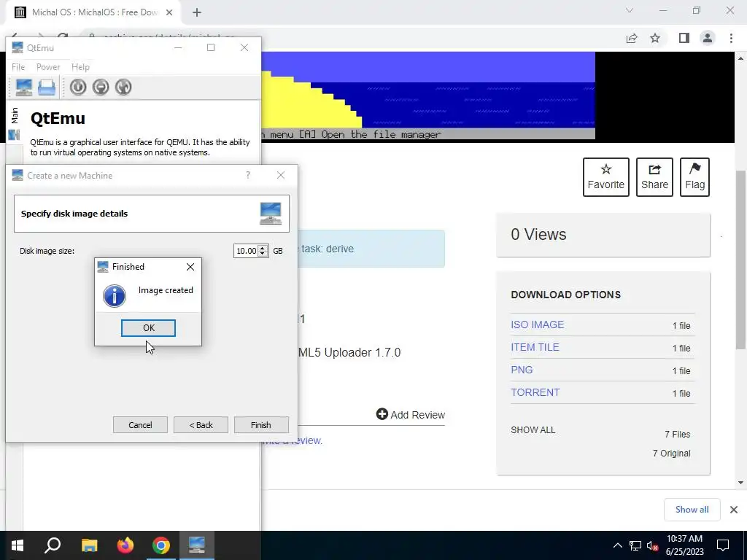Click Add Review on the page
747x560 pixels.
pyautogui.click(x=411, y=414)
